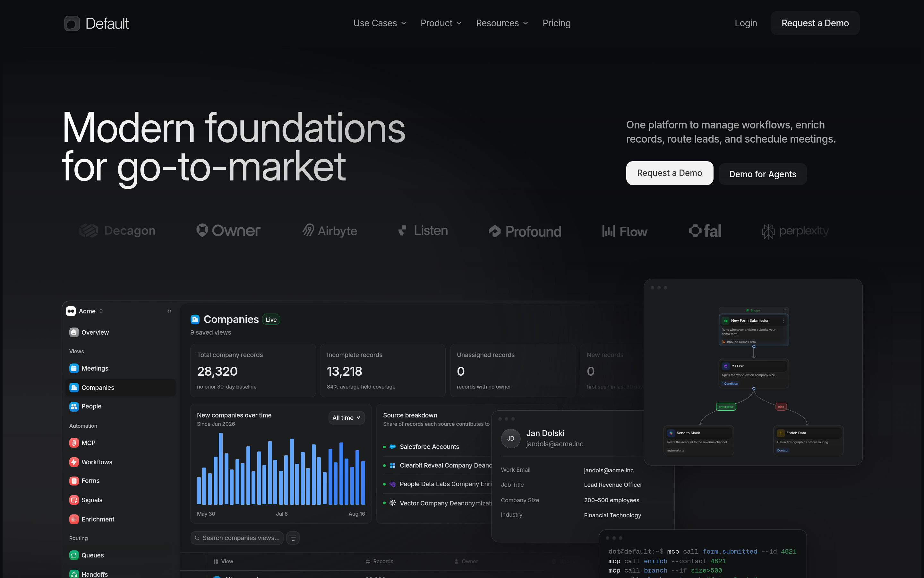
Task: Click the Send to Slack workflow node
Action: (698, 440)
